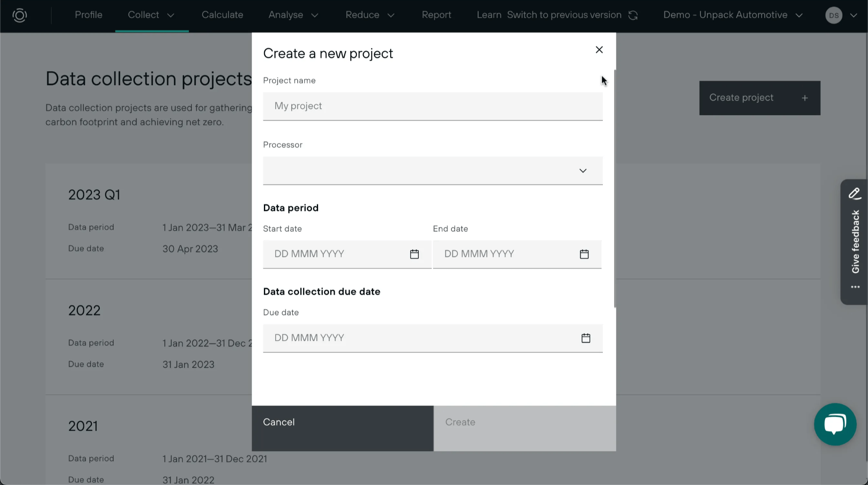Screen dimensions: 868x485
Task: Open the Due date calendar picker
Action: [x=586, y=338]
